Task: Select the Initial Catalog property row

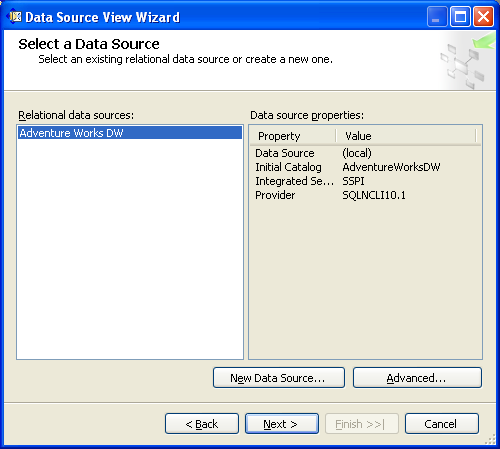Action: click(365, 167)
